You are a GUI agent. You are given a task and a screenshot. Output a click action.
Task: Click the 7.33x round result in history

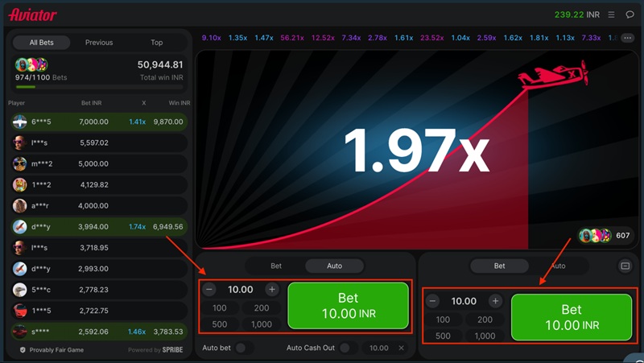coord(591,38)
